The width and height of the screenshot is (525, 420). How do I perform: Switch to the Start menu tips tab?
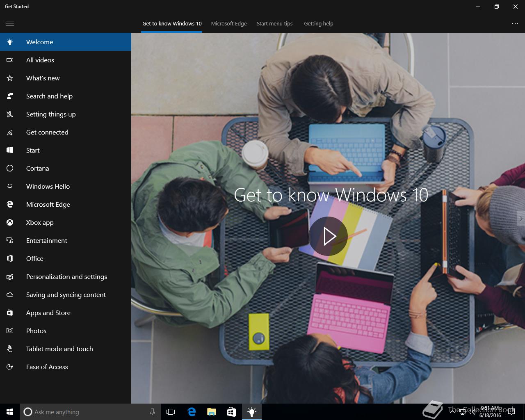pyautogui.click(x=274, y=23)
